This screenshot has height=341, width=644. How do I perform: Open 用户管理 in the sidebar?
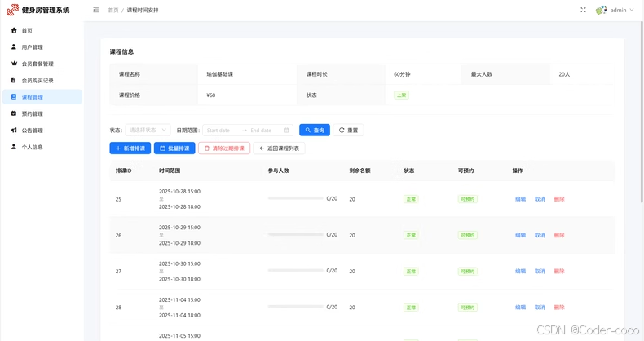pos(42,46)
